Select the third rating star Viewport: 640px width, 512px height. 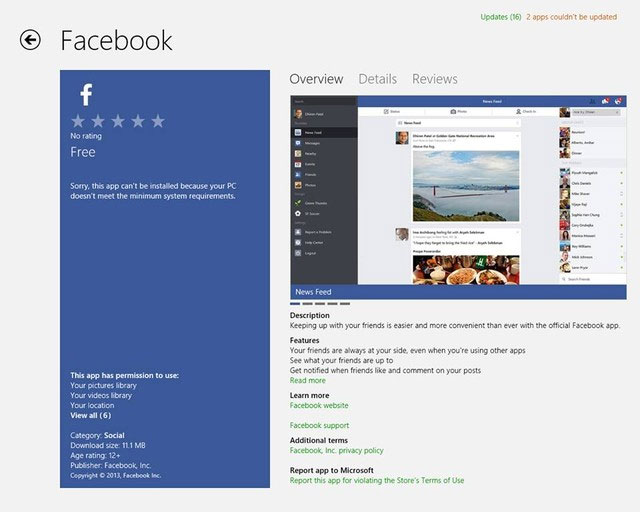click(x=118, y=121)
